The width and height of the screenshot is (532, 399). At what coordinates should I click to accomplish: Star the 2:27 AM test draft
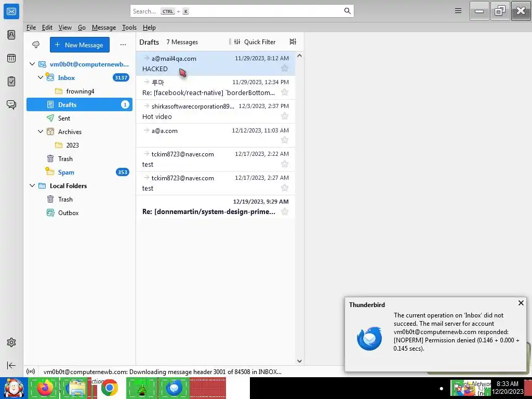click(285, 188)
